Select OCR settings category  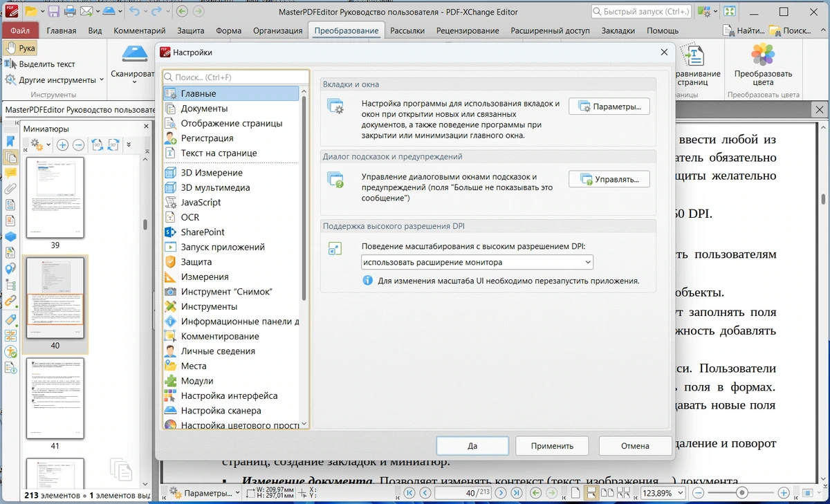point(231,217)
